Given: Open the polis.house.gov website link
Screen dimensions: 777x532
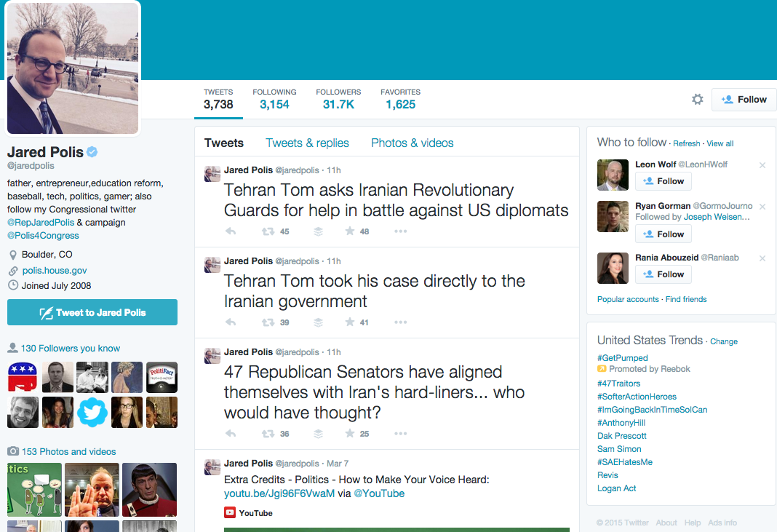Looking at the screenshot, I should (55, 271).
